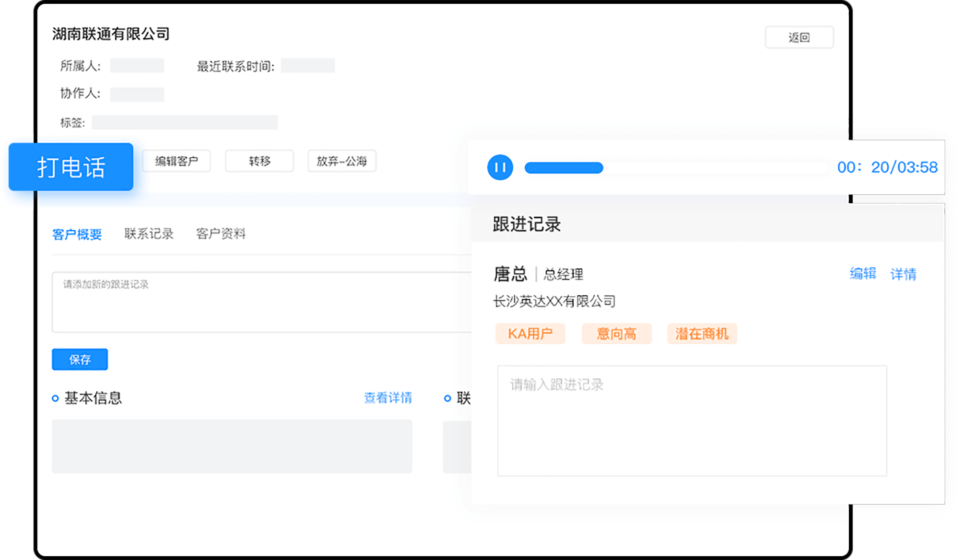Click the circle marker beside 基本信息

pyautogui.click(x=54, y=398)
